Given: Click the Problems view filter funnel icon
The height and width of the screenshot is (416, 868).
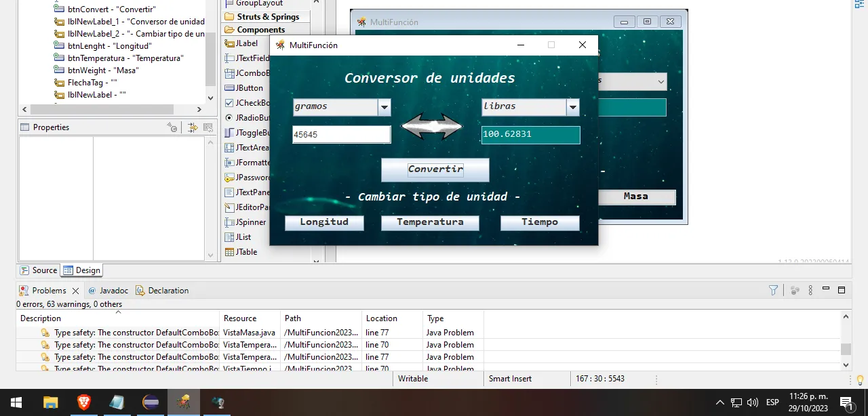Looking at the screenshot, I should (773, 290).
